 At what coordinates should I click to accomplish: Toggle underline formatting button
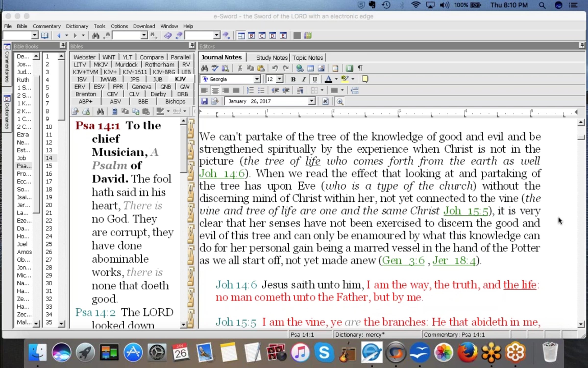pyautogui.click(x=315, y=79)
